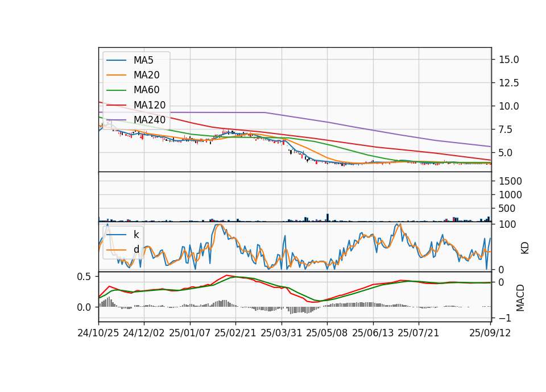The width and height of the screenshot is (546, 392).
Task: Click the 25/07/21 date axis label
Action: point(419,333)
